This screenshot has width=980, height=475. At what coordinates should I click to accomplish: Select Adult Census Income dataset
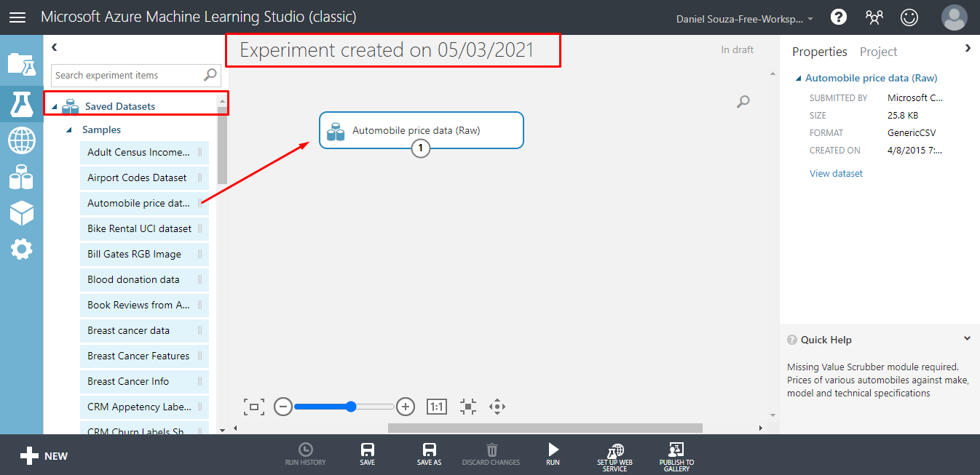pos(144,152)
